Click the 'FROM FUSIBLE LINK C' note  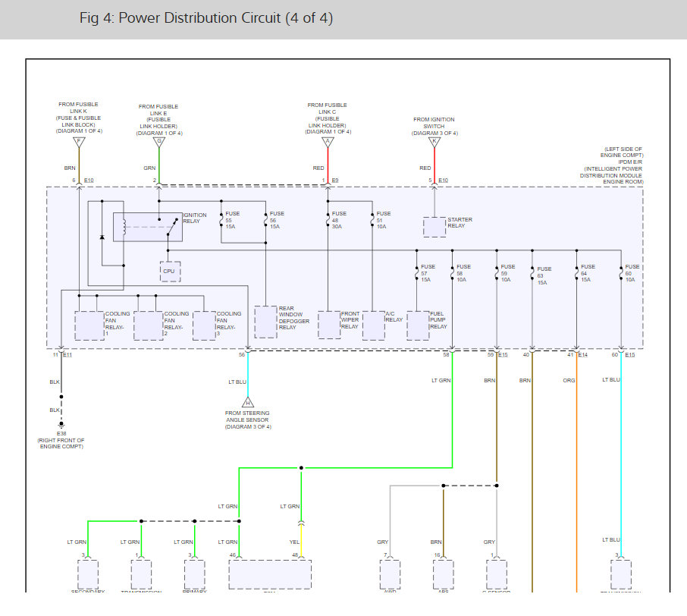point(328,118)
